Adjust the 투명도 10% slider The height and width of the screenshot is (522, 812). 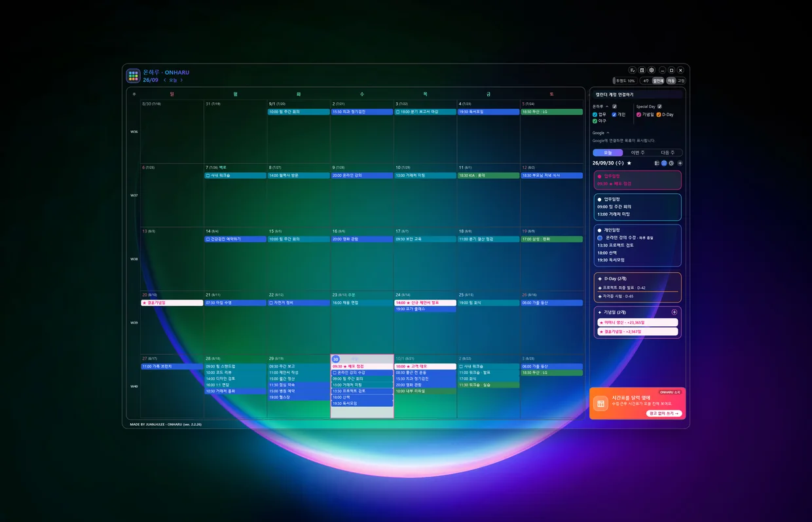(625, 81)
